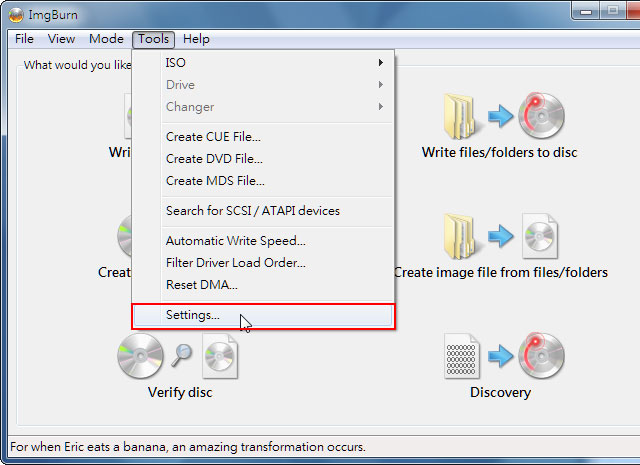Minimize the ImgBurn window
640x465 pixels.
[586, 11]
